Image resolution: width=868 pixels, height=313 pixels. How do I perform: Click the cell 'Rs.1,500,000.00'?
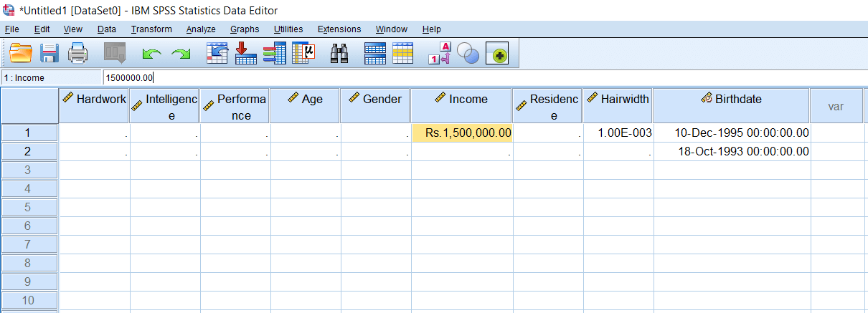(462, 133)
